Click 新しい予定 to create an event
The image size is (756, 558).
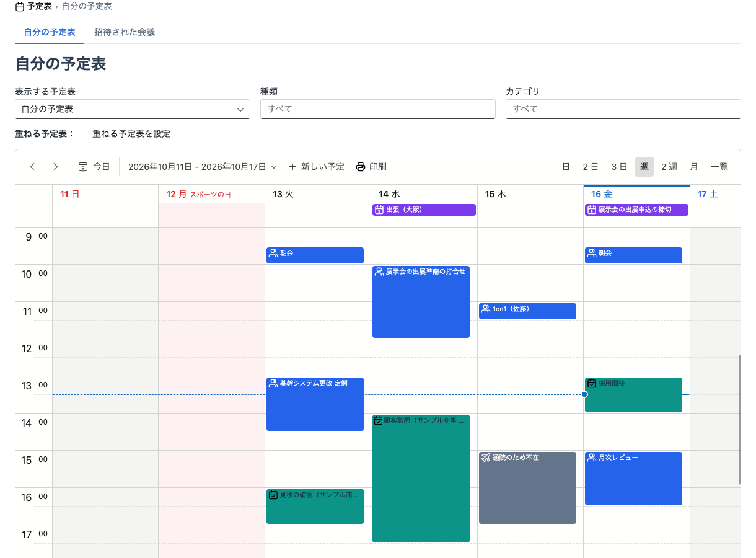(x=317, y=167)
